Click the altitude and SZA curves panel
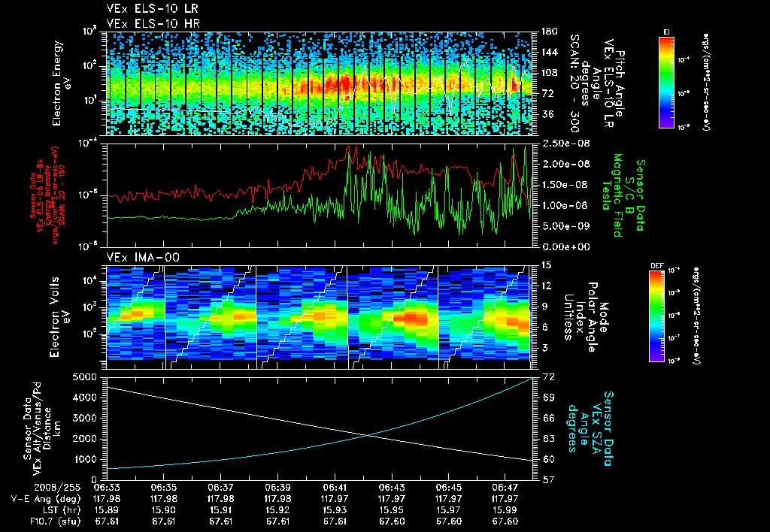Image resolution: width=770 pixels, height=532 pixels. (319, 429)
